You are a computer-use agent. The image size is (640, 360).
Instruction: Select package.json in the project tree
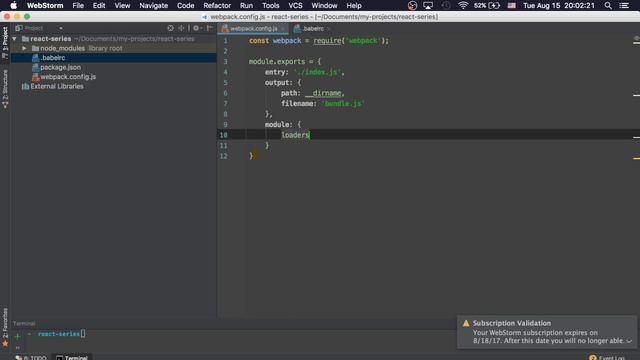point(60,67)
